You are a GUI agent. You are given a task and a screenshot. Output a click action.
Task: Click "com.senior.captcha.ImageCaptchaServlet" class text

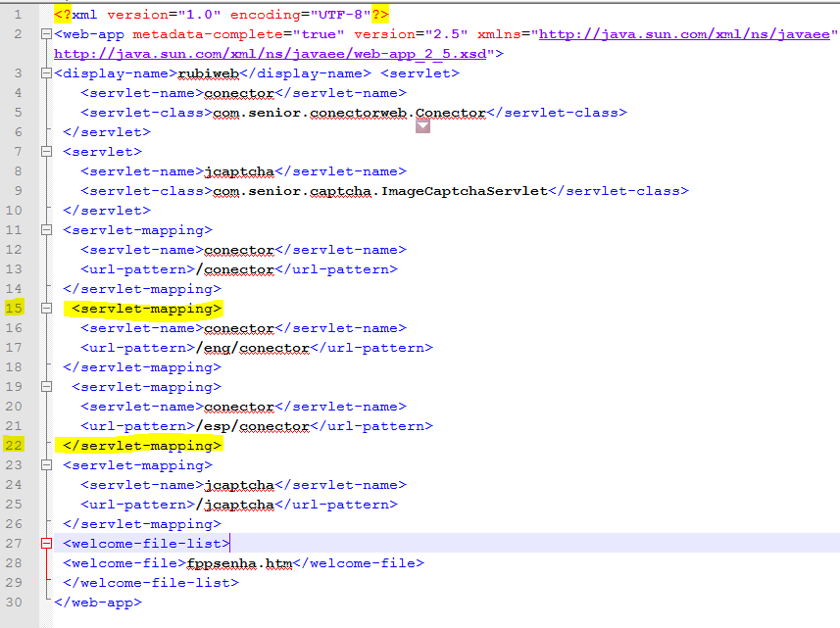click(380, 191)
